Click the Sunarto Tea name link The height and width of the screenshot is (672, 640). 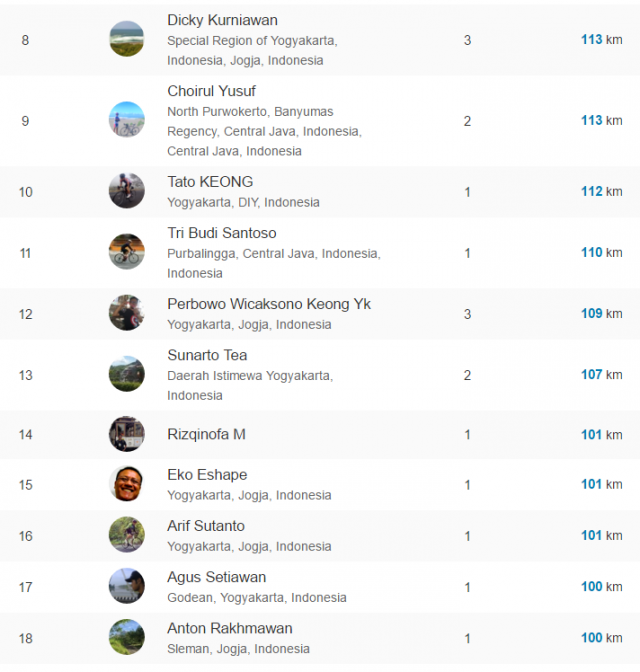coord(207,355)
